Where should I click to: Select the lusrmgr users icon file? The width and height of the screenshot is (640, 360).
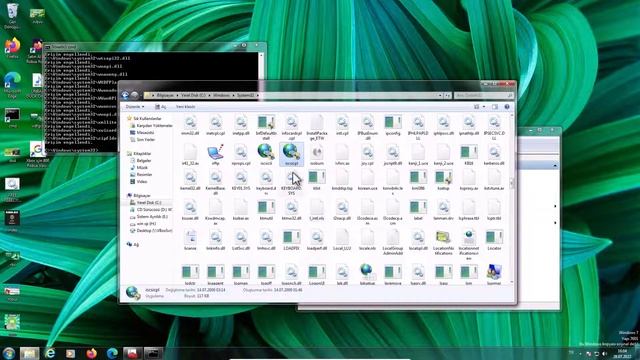click(x=494, y=275)
